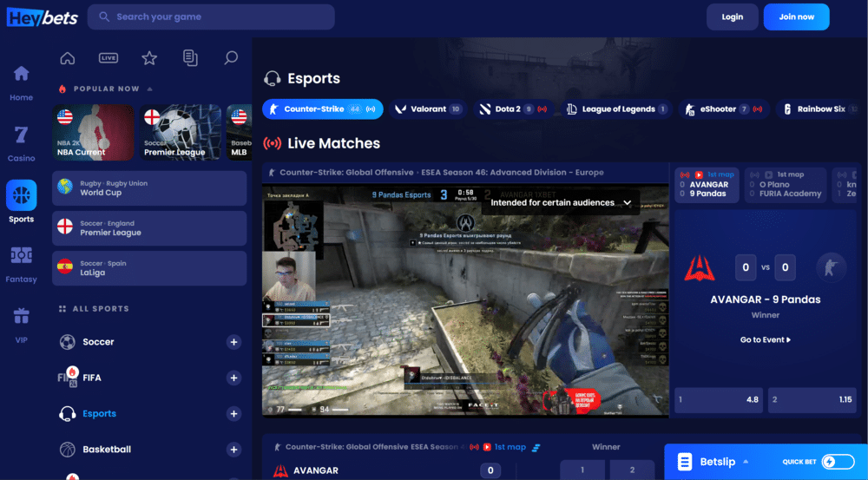
Task: Click the Login button
Action: pyautogui.click(x=733, y=17)
